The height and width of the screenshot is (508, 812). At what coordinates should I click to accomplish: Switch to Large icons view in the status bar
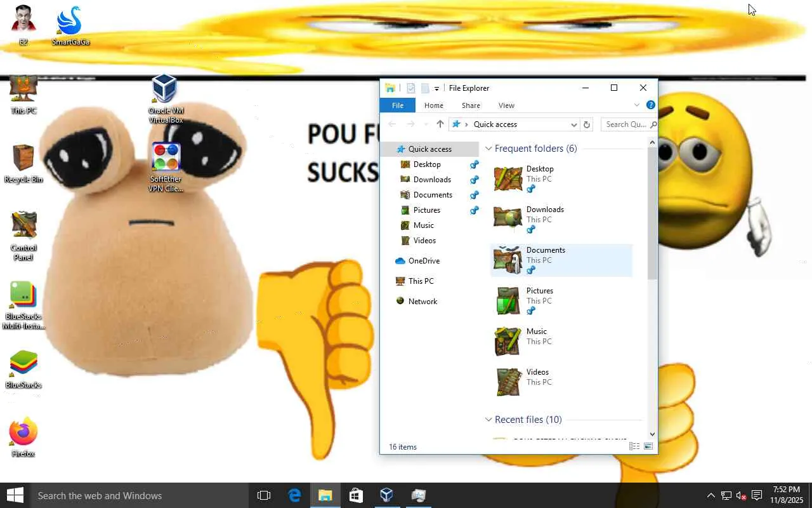tap(648, 446)
